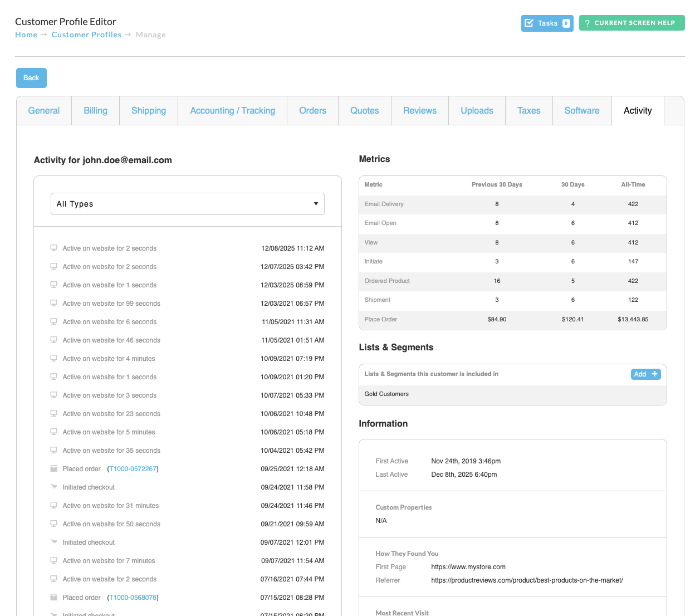The height and width of the screenshot is (616, 700).
Task: Click the Back button
Action: click(x=31, y=78)
